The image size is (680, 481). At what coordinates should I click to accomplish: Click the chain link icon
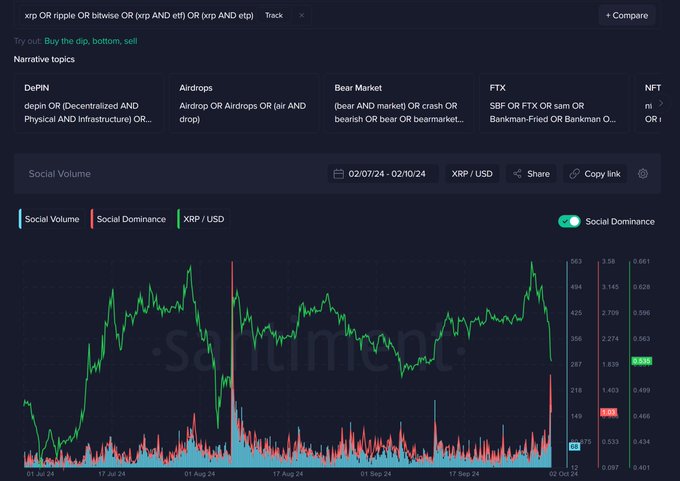574,174
